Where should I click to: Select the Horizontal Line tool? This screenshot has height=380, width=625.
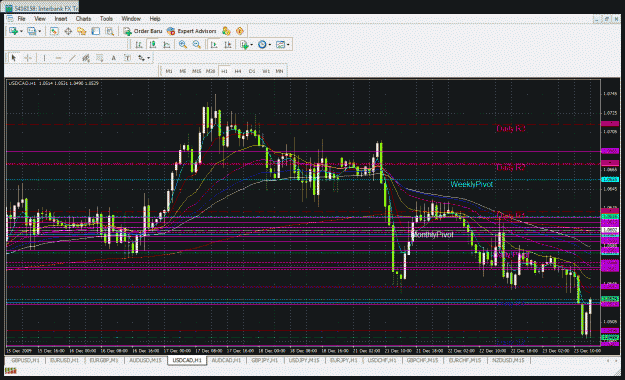click(58, 58)
